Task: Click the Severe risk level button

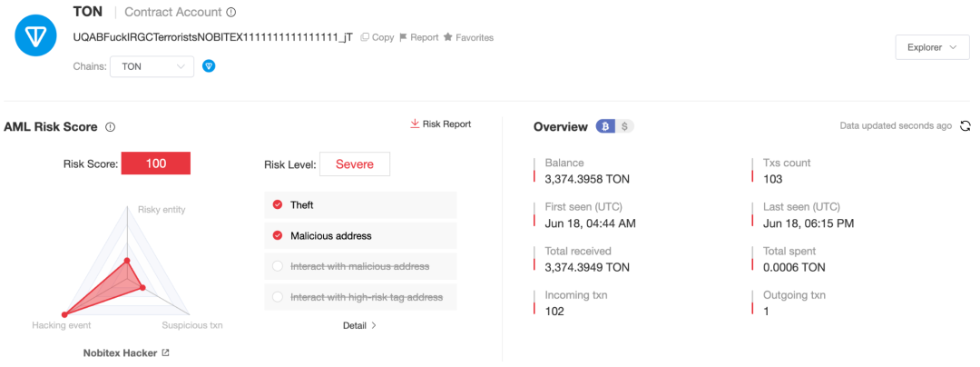Action: click(354, 164)
